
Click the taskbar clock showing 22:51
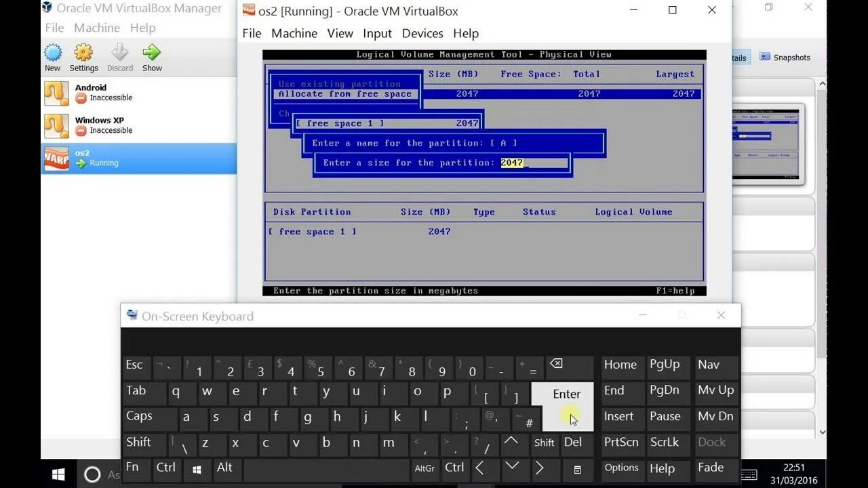[793, 474]
